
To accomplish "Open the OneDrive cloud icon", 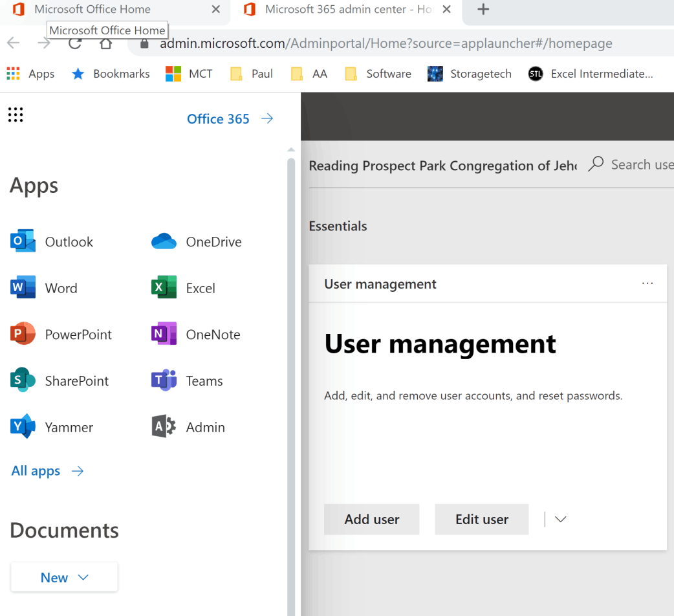I will 164,241.
